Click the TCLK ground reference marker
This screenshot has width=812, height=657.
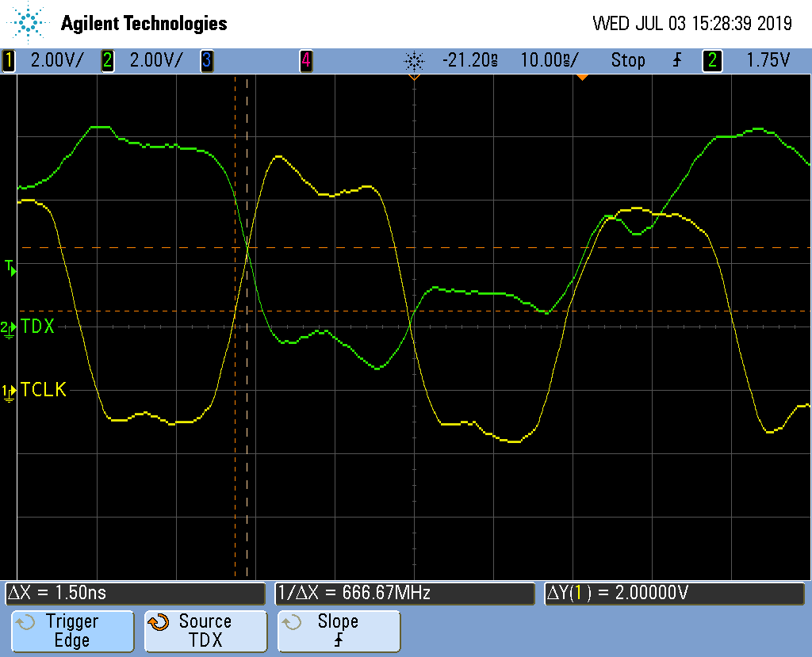[x=8, y=391]
